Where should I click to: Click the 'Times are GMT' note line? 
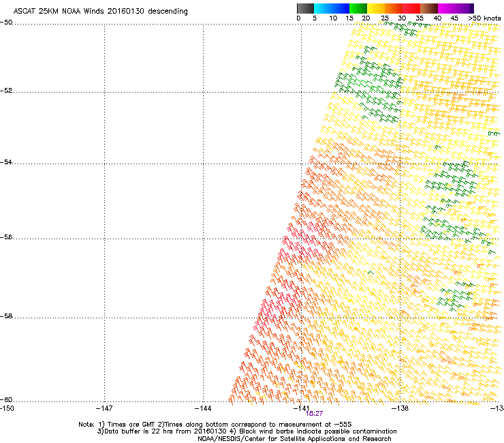tap(215, 425)
